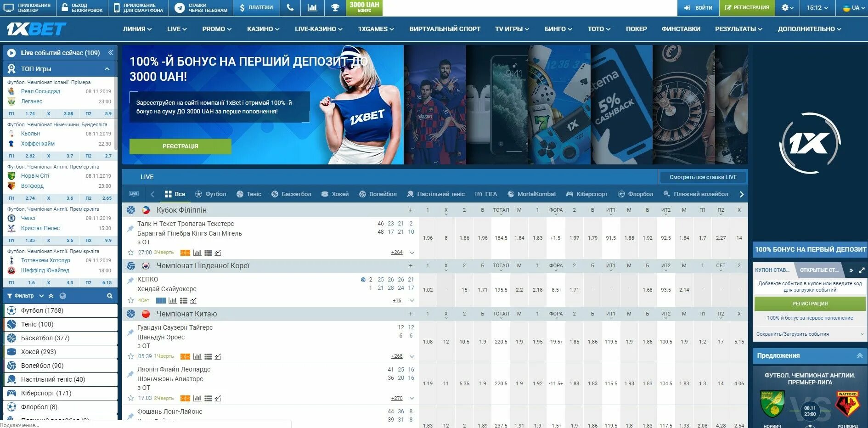Open the UA language dropdown
Image resolution: width=868 pixels, height=428 pixels.
click(853, 8)
